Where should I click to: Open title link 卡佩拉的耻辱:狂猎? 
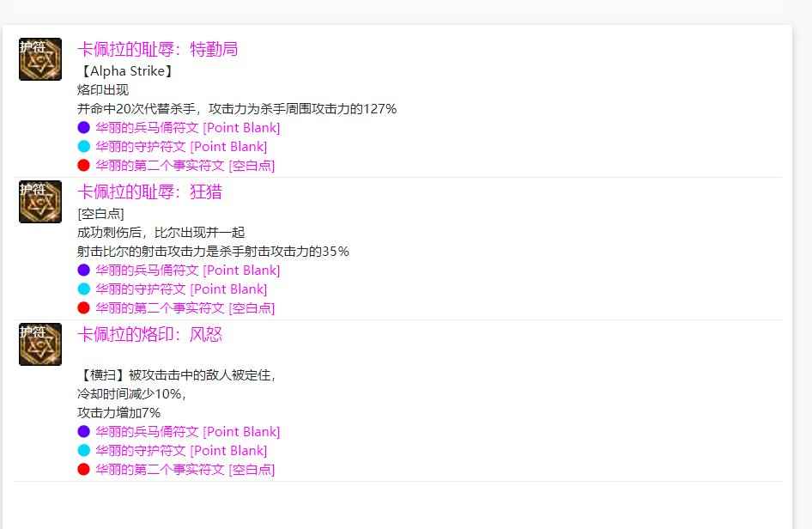149,192
